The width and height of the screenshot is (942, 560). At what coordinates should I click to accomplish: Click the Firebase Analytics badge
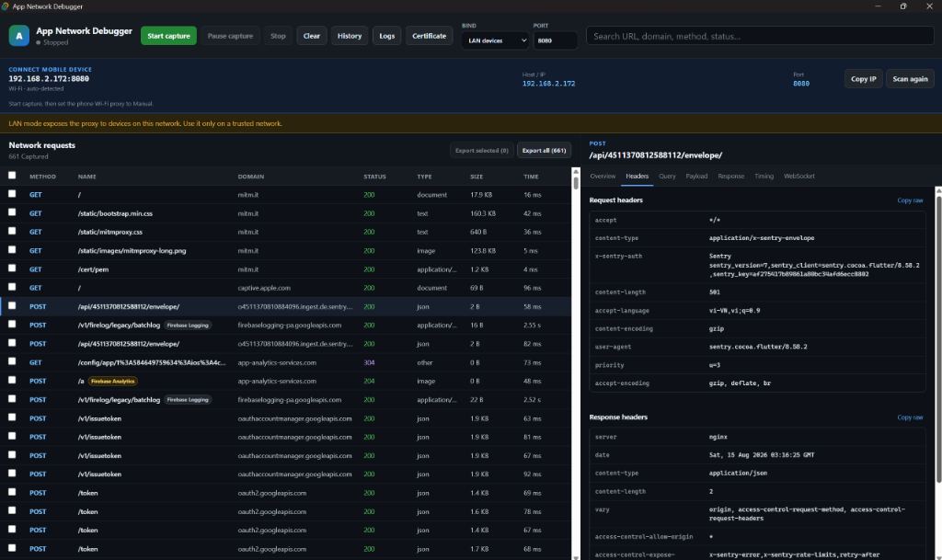pyautogui.click(x=113, y=381)
